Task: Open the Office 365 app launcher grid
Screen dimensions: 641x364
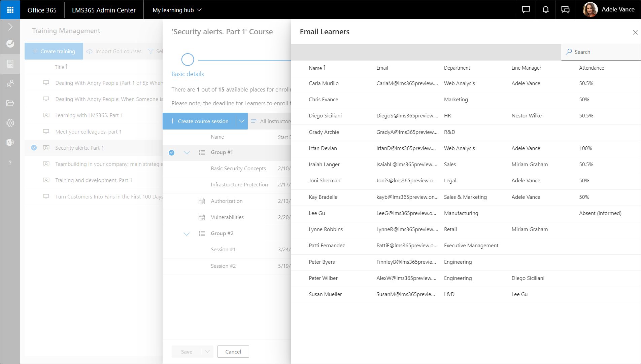Action: pos(10,10)
